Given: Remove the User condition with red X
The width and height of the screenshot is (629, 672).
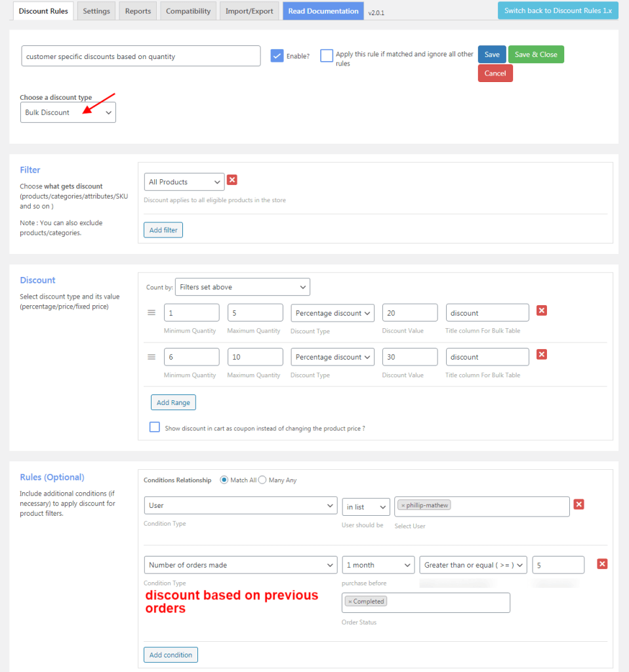Looking at the screenshot, I should tap(578, 504).
